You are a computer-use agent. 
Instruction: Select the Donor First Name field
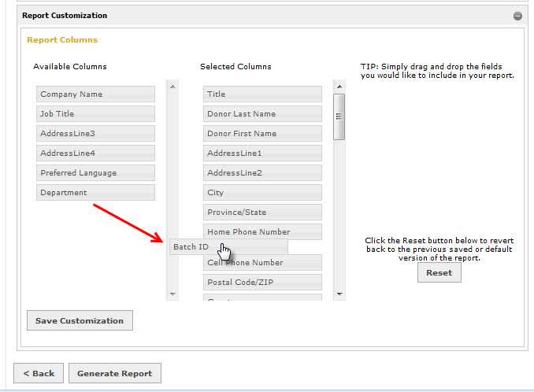tap(262, 134)
